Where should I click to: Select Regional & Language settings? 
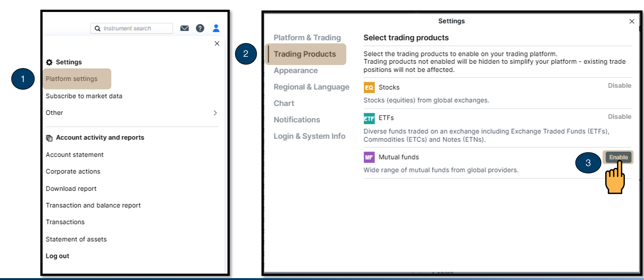[x=311, y=87]
